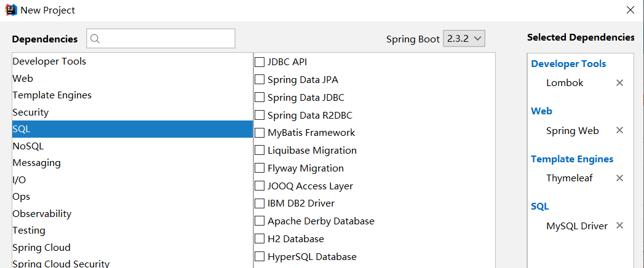Viewport: 644px width, 268px height.
Task: Open Template Engines category
Action: (x=133, y=95)
